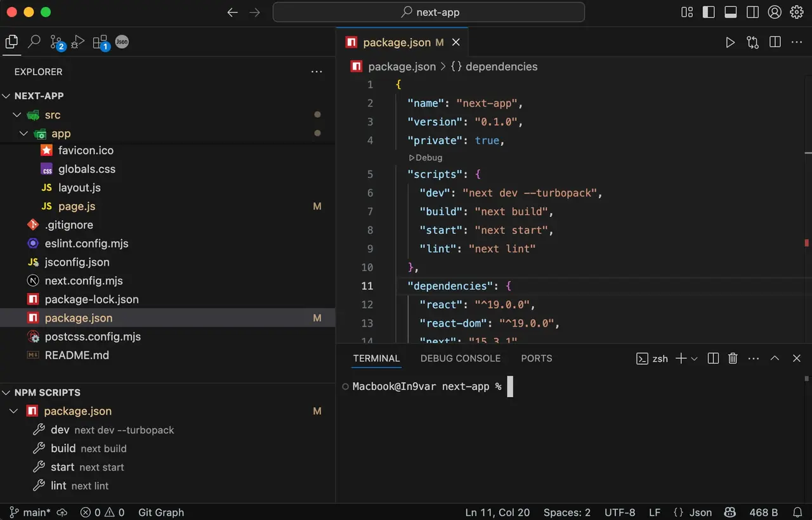This screenshot has width=812, height=520.
Task: Maximize the panel with up chevron
Action: click(775, 358)
